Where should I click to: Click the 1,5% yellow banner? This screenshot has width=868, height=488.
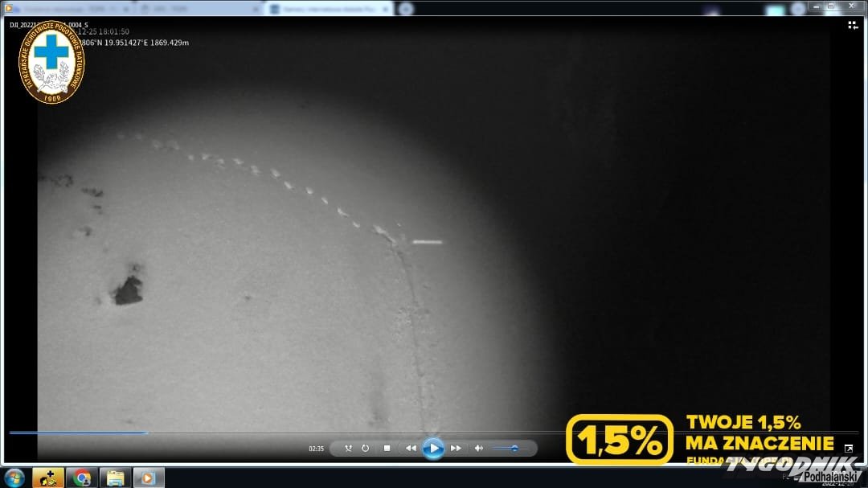(620, 439)
